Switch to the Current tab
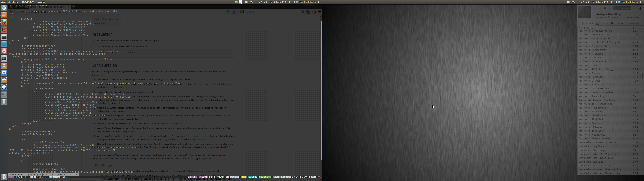 tap(587, 23)
